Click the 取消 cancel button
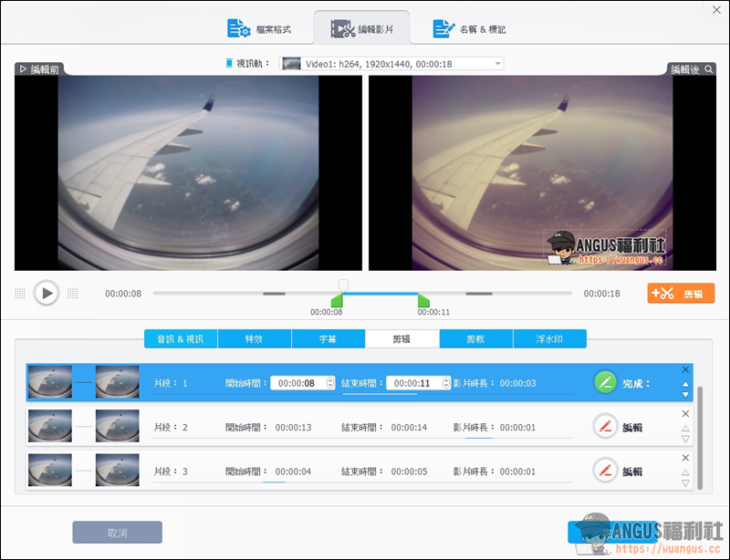 (118, 532)
